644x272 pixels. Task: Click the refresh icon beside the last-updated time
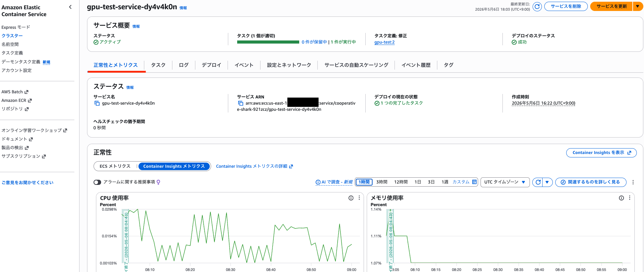[537, 6]
